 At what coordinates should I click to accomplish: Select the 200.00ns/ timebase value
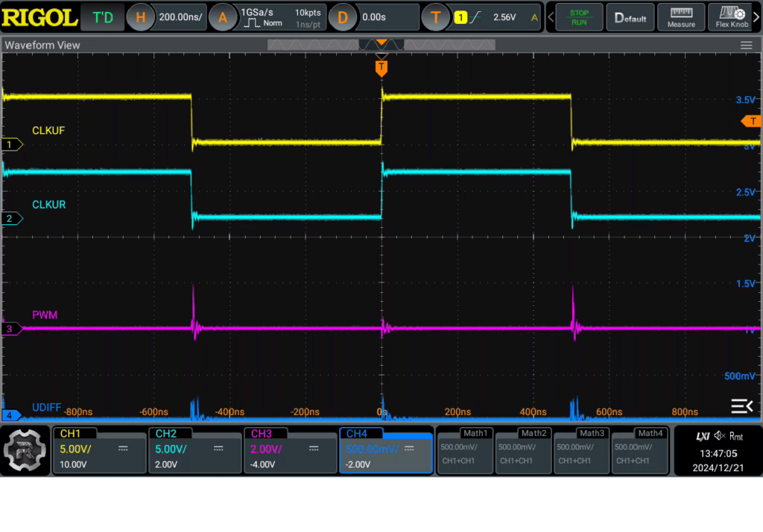pyautogui.click(x=180, y=17)
